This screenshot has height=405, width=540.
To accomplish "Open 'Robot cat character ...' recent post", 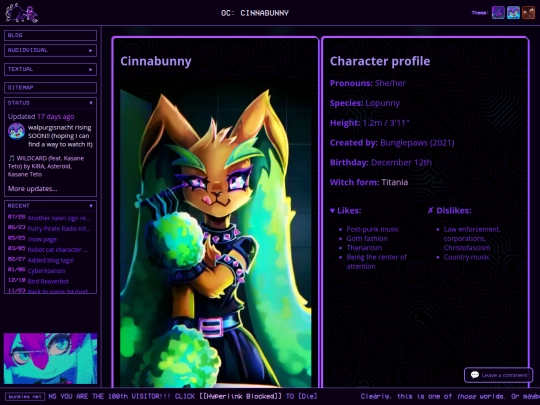I will 58,250.
